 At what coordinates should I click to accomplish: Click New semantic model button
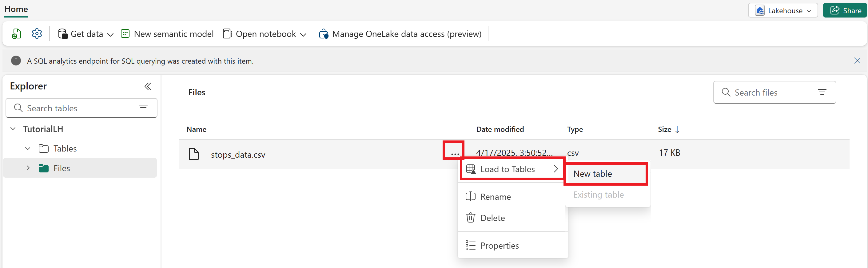click(167, 34)
